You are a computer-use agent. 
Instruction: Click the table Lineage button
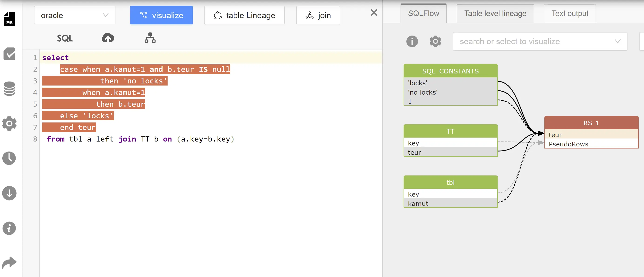244,15
